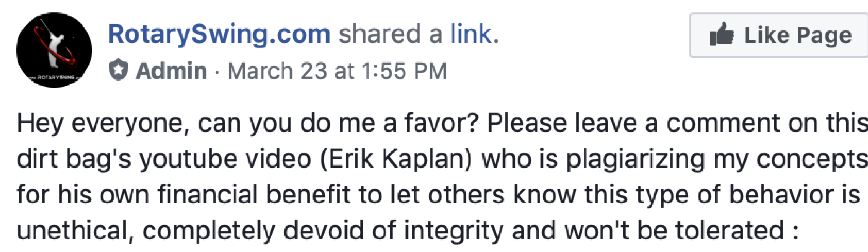
Task: Open the RotarySwing.com profile picture
Action: [x=54, y=50]
